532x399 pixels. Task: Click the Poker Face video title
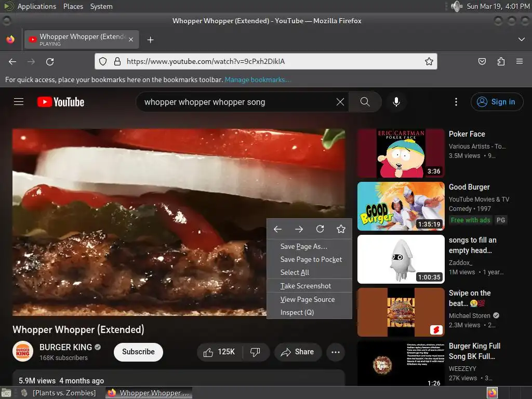(x=467, y=134)
